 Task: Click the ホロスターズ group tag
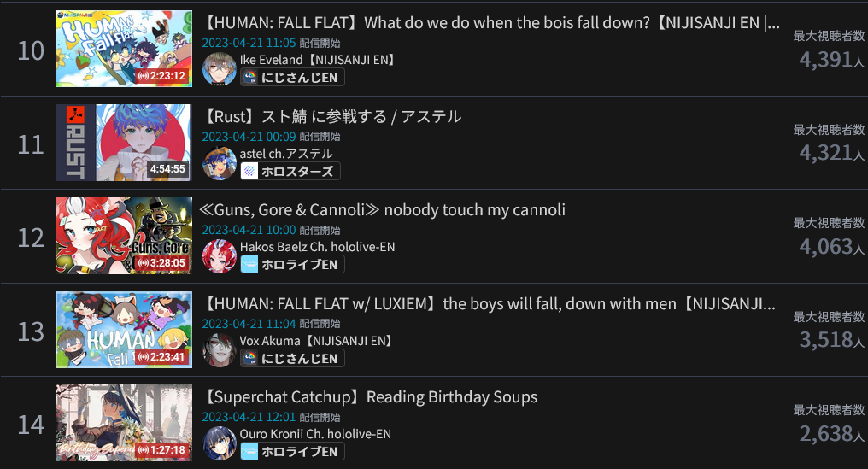tap(290, 172)
